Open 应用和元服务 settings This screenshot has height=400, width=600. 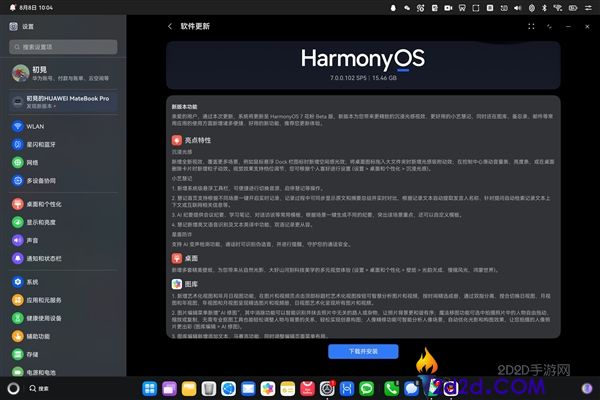(x=63, y=300)
